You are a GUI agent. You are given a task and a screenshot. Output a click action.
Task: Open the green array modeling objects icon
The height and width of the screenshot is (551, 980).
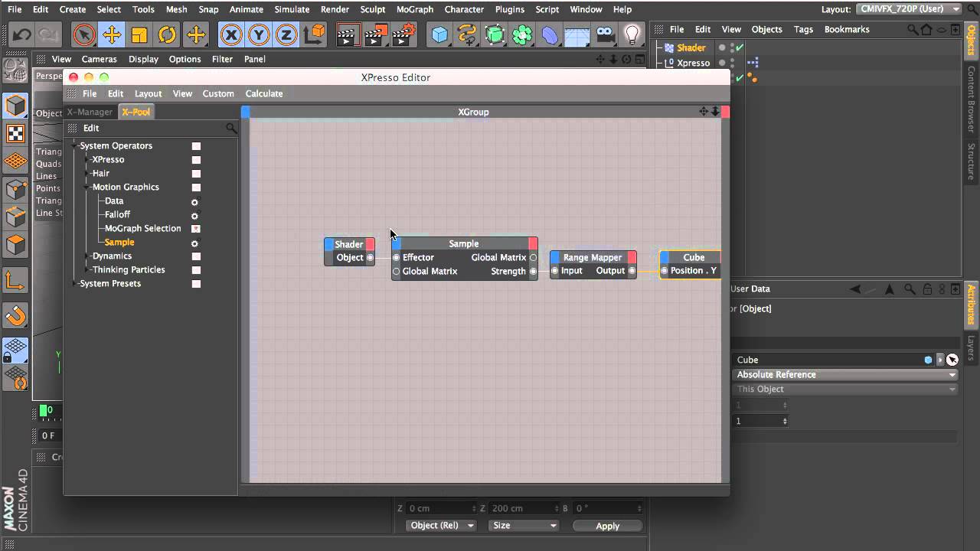coord(522,34)
